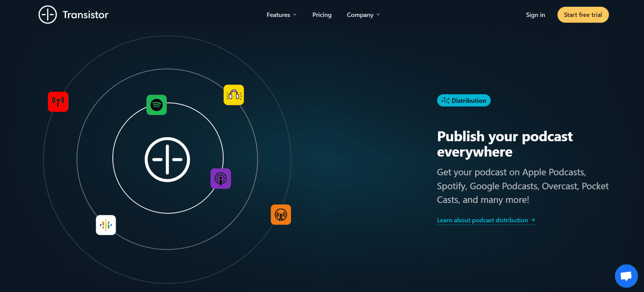The width and height of the screenshot is (644, 292).
Task: Open Learn about podcast distribution link
Action: coord(486,220)
